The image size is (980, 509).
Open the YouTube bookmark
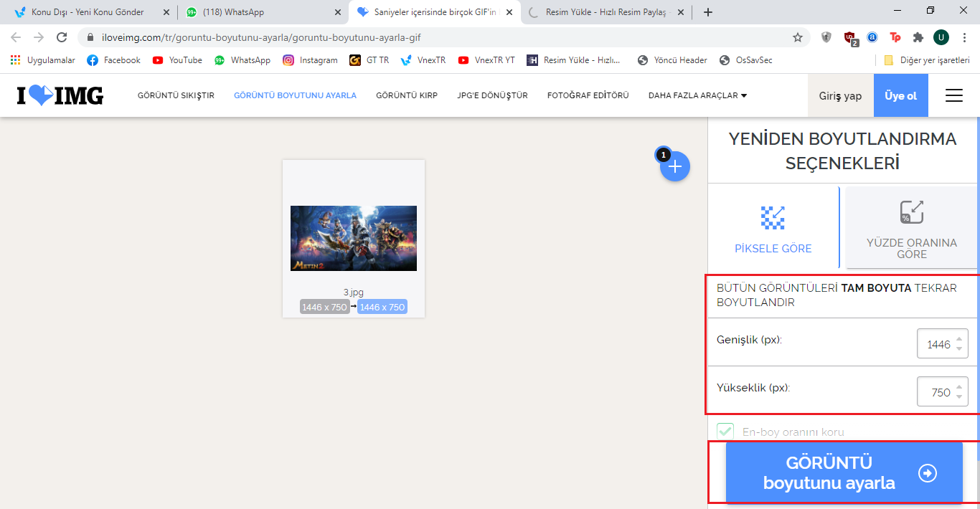coord(177,60)
